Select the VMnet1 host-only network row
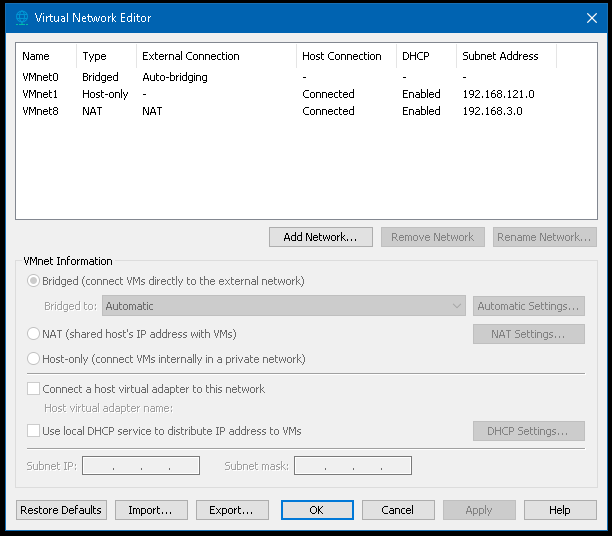Screen dimensions: 612x536 pyautogui.click(x=40, y=94)
